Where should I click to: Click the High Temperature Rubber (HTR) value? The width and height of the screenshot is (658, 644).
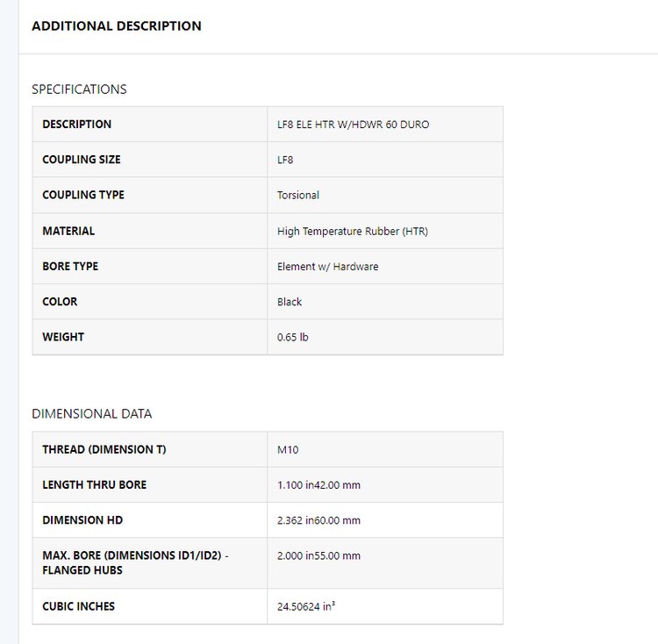tap(353, 232)
